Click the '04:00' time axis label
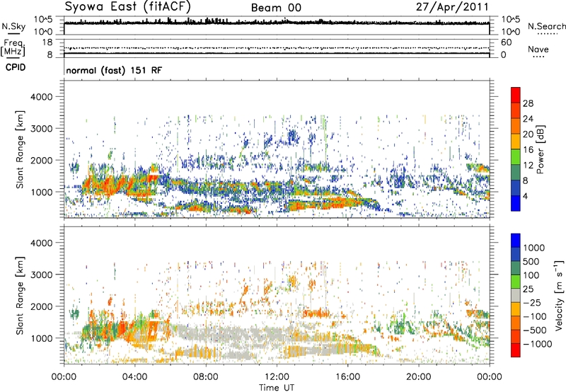 134,377
